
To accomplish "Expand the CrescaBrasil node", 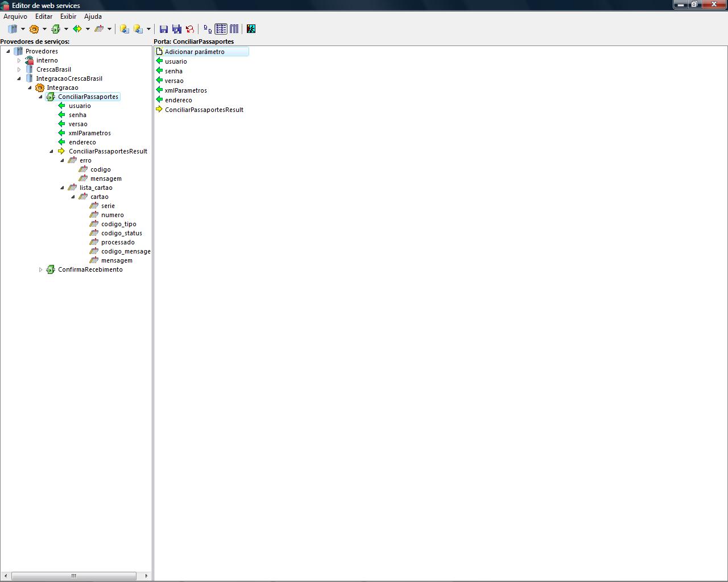I will pos(19,69).
